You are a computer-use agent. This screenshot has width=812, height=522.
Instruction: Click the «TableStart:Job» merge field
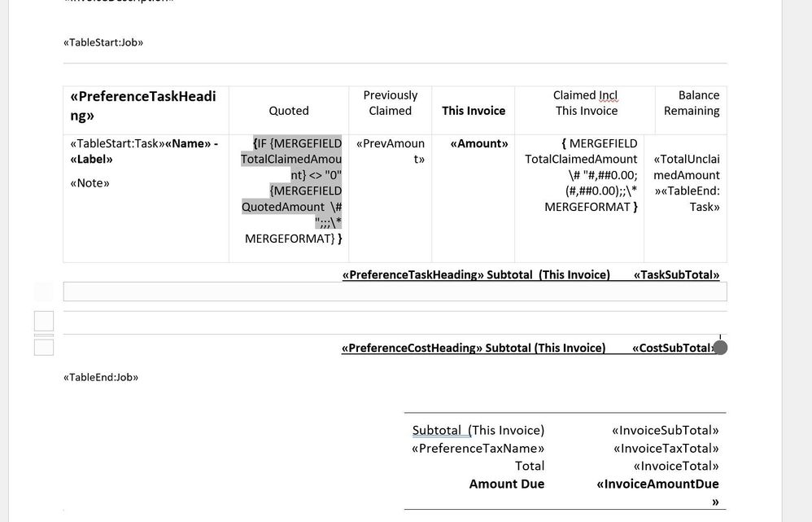pyautogui.click(x=103, y=42)
